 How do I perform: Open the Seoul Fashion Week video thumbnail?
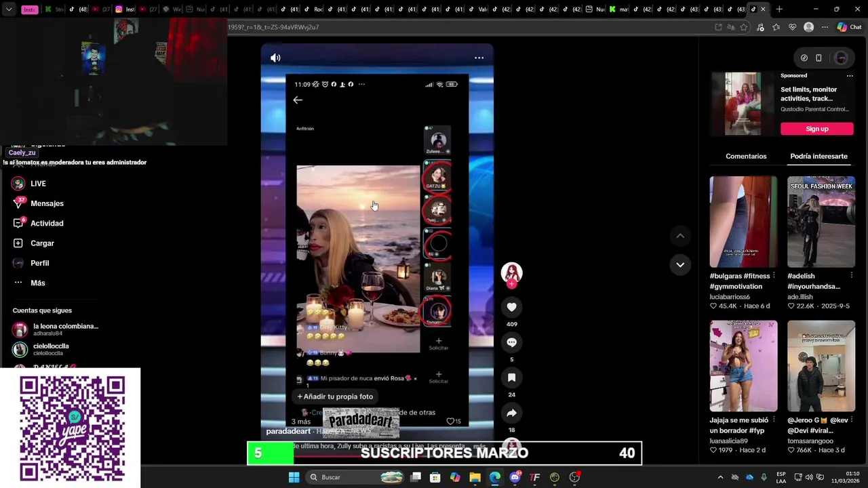point(821,222)
